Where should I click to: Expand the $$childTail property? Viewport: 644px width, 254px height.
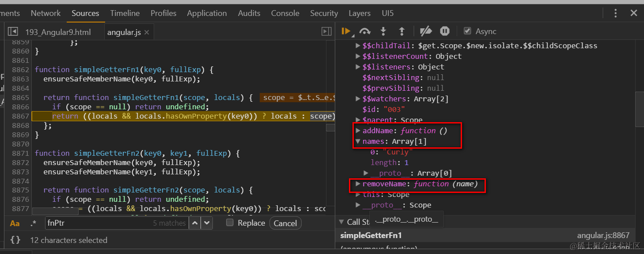coord(358,46)
